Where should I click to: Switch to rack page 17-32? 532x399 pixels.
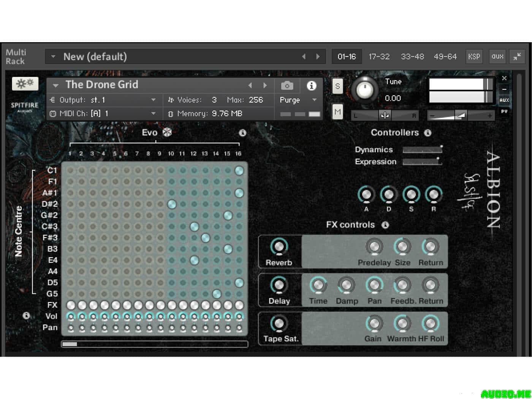coord(379,57)
